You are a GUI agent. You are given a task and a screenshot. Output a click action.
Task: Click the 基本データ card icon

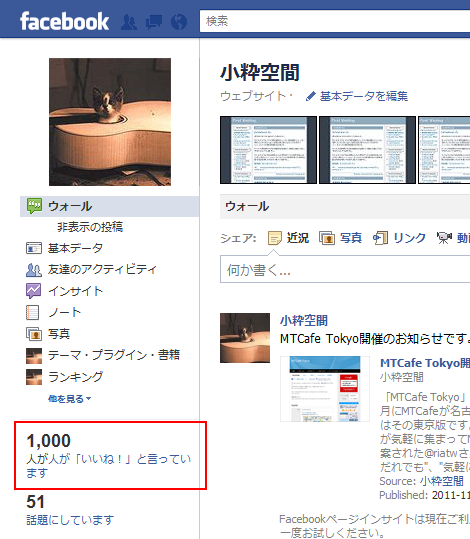[34, 248]
